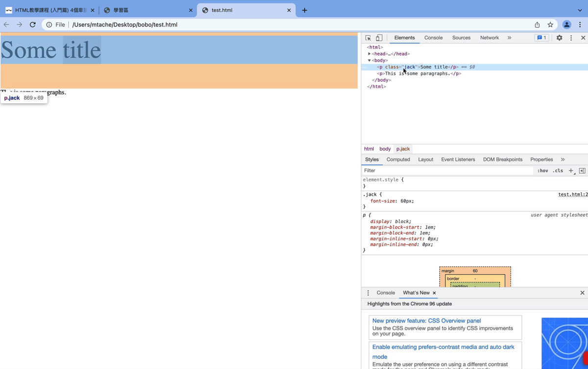Click the share page icon in address bar
The height and width of the screenshot is (369, 588).
(x=537, y=24)
